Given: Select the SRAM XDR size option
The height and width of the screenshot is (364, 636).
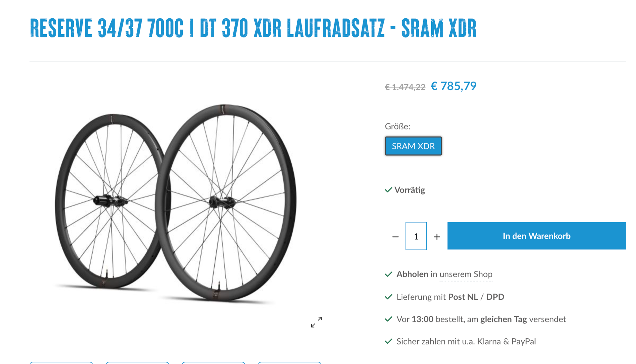Looking at the screenshot, I should [413, 146].
